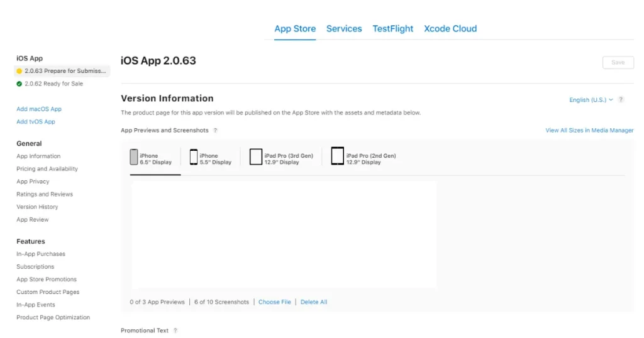Open the App Store tab
This screenshot has width=644, height=338.
click(295, 29)
